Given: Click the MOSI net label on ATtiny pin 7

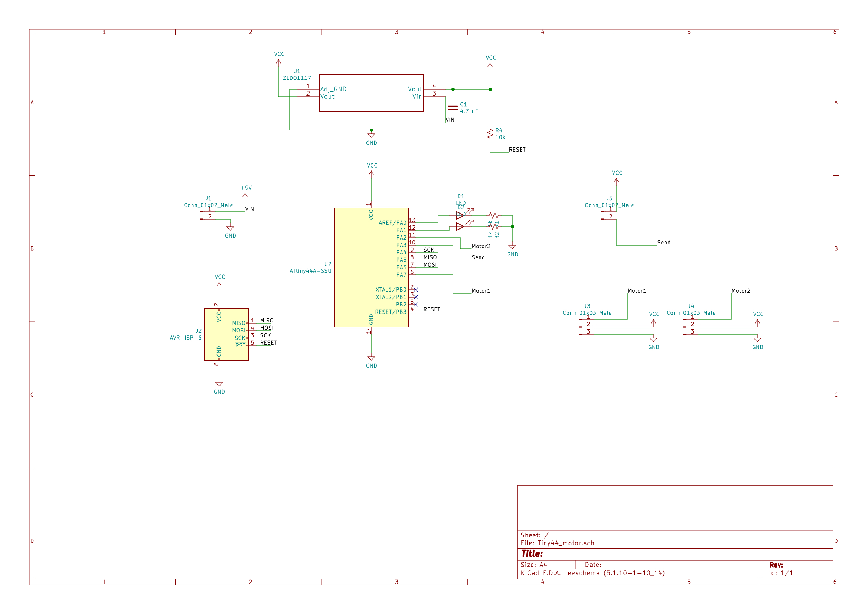Looking at the screenshot, I should (x=430, y=265).
